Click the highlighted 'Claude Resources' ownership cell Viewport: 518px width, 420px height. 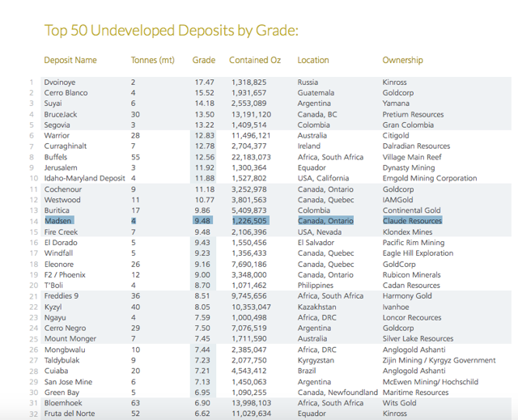point(412,221)
